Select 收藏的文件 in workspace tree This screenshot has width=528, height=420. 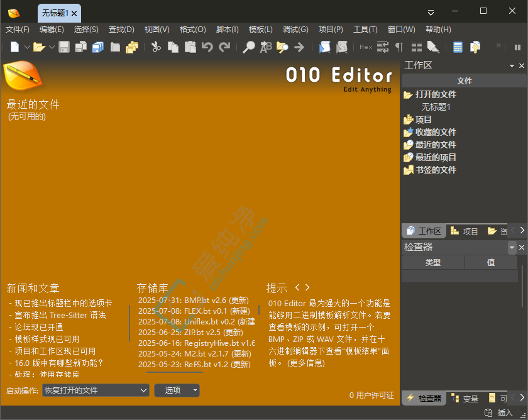[x=436, y=132]
